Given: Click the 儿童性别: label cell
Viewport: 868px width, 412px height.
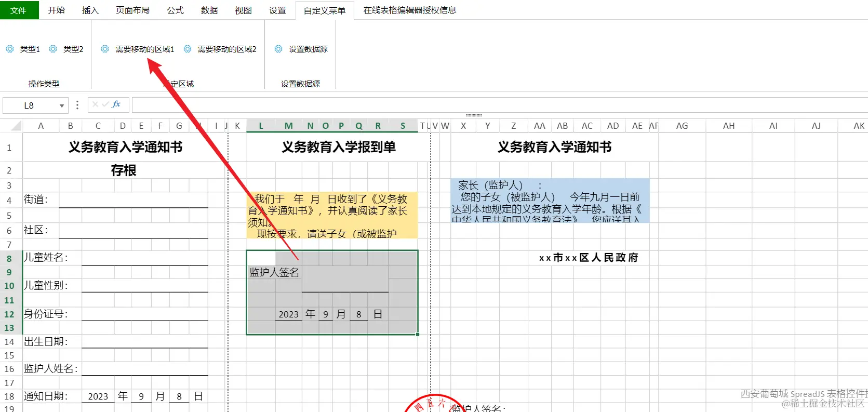Looking at the screenshot, I should (51, 286).
